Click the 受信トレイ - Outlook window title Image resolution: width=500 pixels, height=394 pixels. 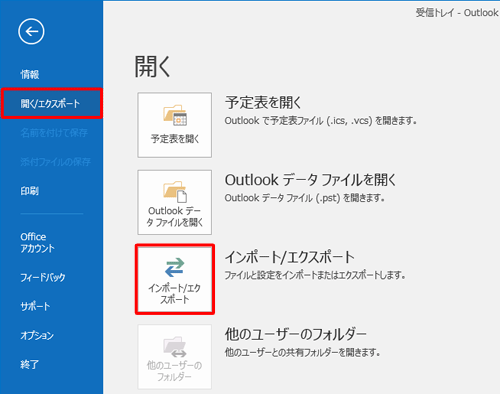point(457,13)
